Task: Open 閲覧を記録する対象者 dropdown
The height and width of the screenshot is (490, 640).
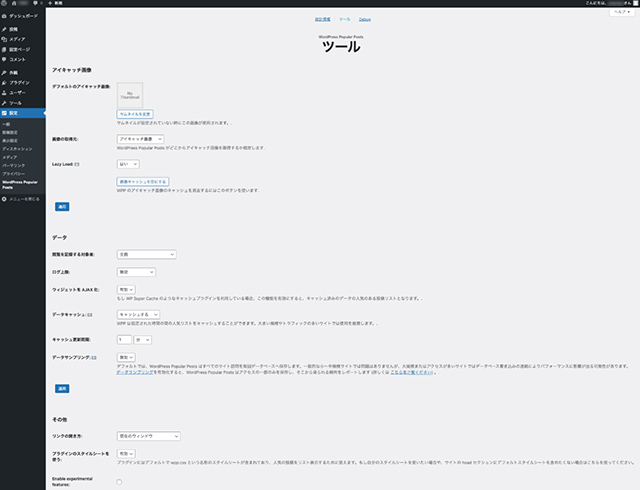Action: point(147,254)
